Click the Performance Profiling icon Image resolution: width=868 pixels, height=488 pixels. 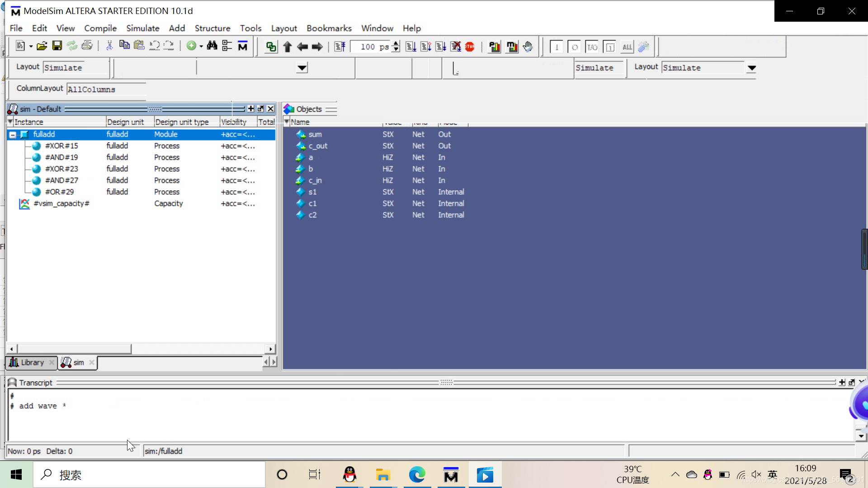(495, 47)
